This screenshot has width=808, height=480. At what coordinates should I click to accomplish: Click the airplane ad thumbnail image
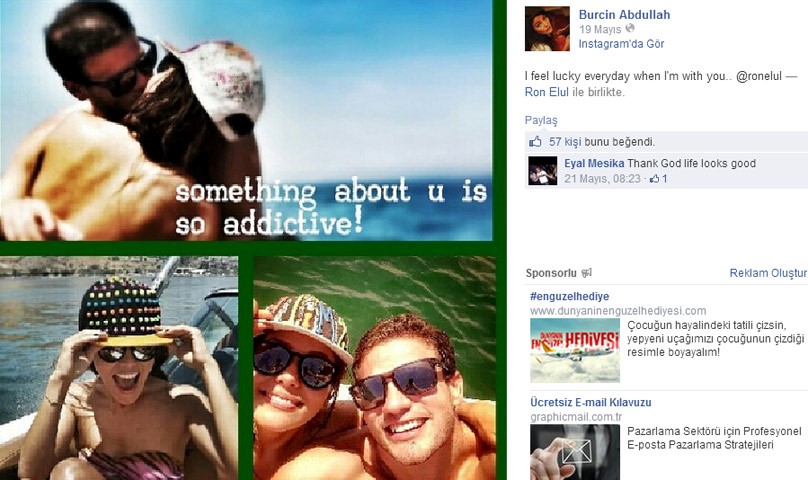coord(575,350)
